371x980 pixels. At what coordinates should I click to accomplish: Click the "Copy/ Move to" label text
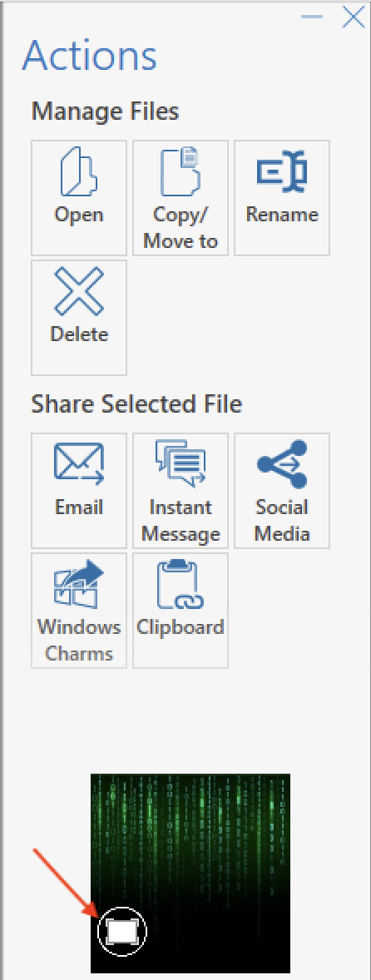coord(181,227)
